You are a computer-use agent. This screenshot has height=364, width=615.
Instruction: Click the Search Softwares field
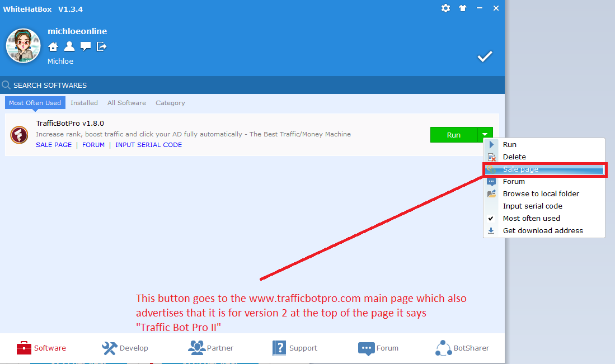(x=168, y=85)
